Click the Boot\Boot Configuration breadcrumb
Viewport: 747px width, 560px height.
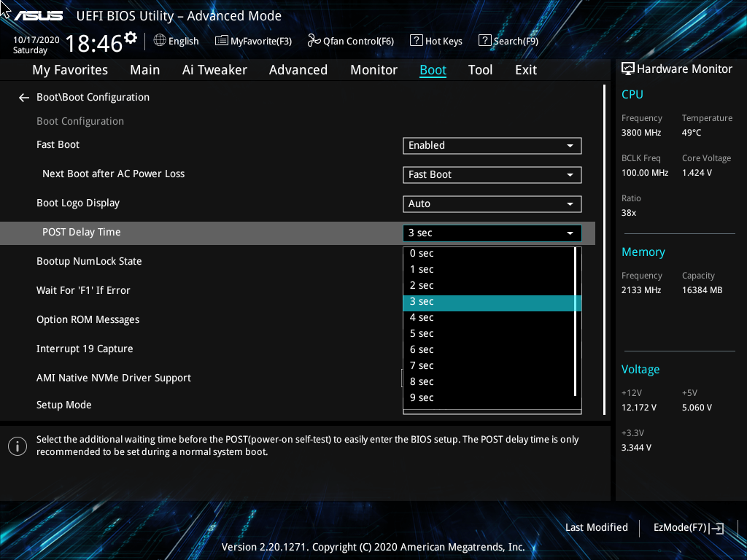[93, 97]
